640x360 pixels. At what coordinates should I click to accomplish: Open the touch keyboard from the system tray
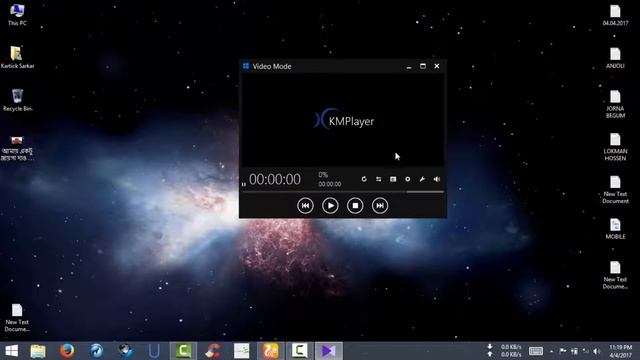pos(536,351)
